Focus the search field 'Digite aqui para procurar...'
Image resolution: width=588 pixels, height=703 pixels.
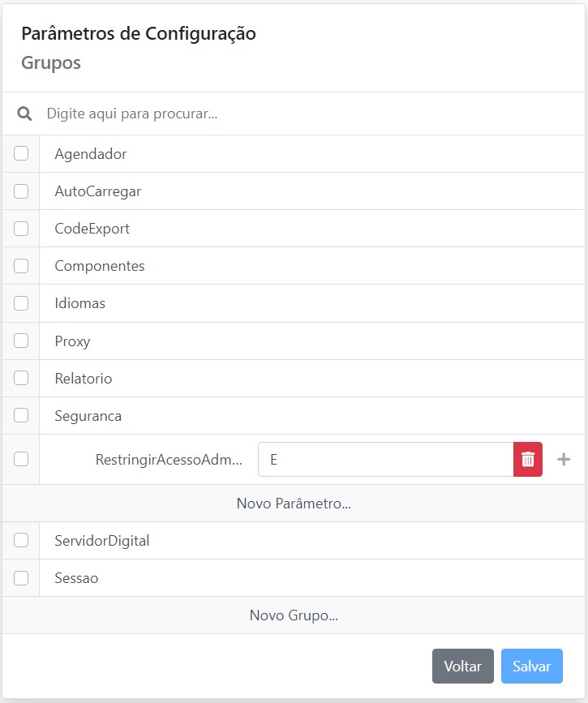point(308,114)
